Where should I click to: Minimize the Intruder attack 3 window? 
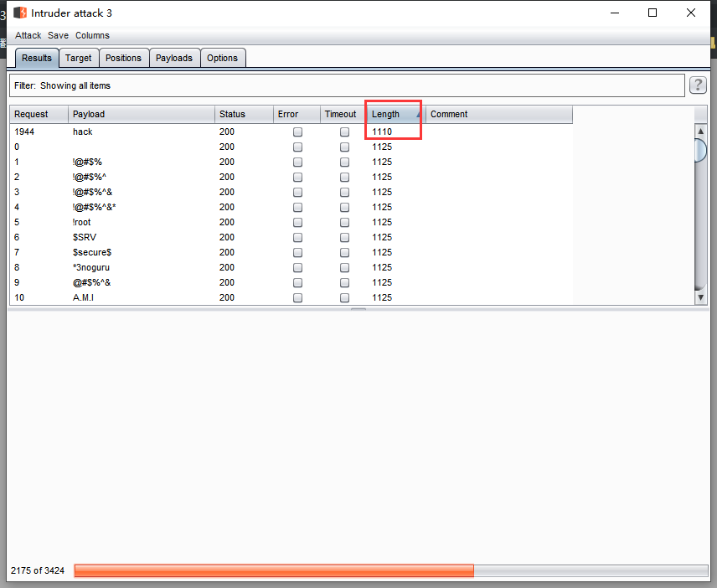click(x=615, y=13)
